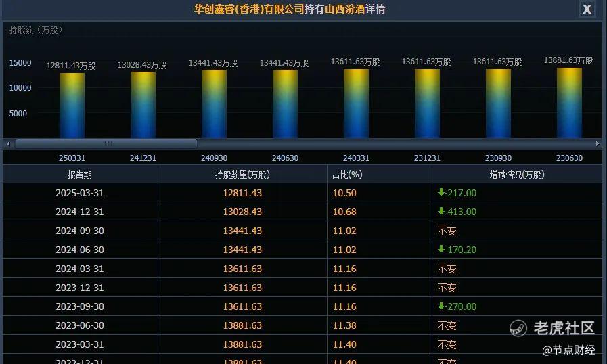Image resolution: width=607 pixels, height=364 pixels.
Task: Click the 13441.43 value in the 2024-06-30 row
Action: 242,250
